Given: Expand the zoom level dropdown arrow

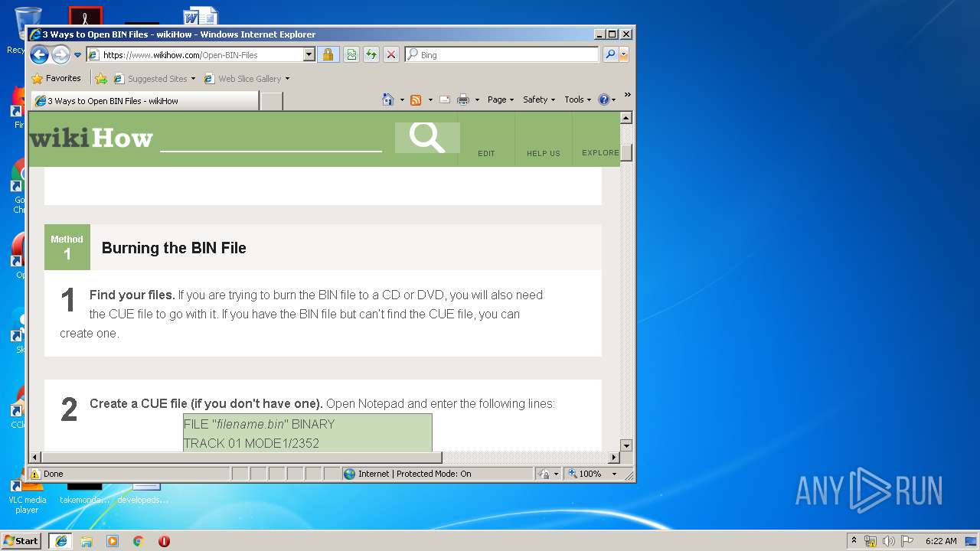Looking at the screenshot, I should (614, 474).
